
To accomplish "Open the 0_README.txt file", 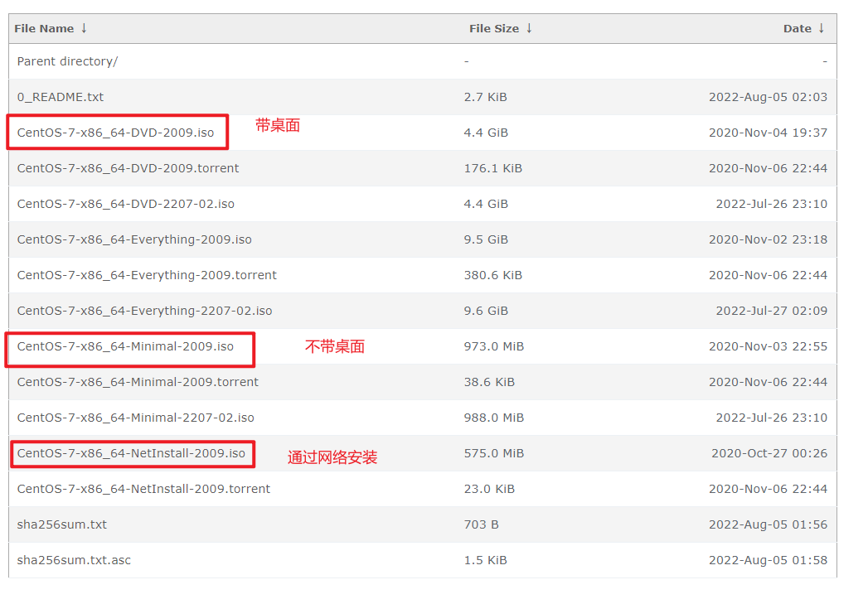I will 61,97.
